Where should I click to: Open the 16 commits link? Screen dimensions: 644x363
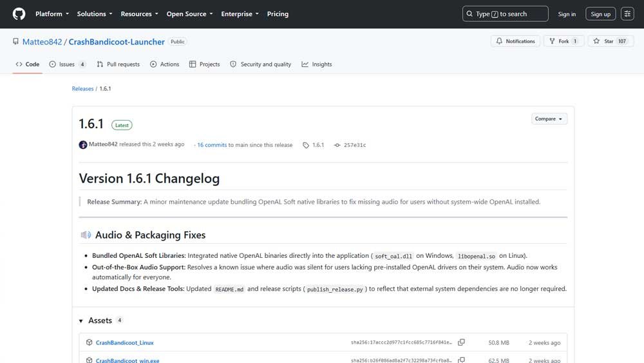212,144
